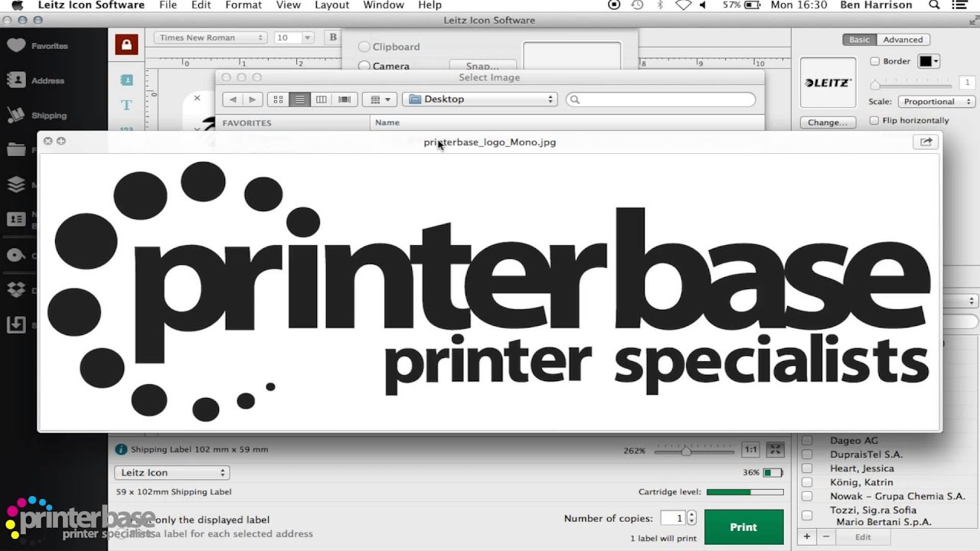Check the box next to Dageo AG
Viewport: 980px width, 551px height.
pos(806,440)
